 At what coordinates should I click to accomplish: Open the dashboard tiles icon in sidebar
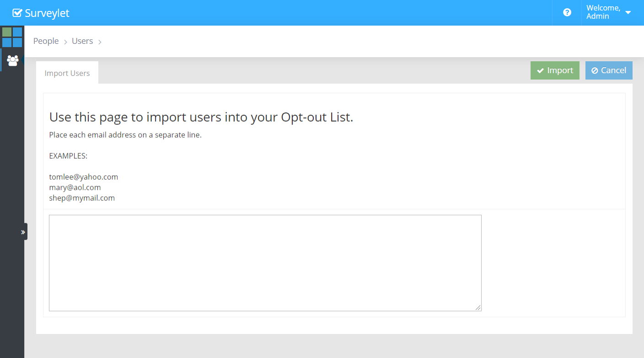pos(12,37)
